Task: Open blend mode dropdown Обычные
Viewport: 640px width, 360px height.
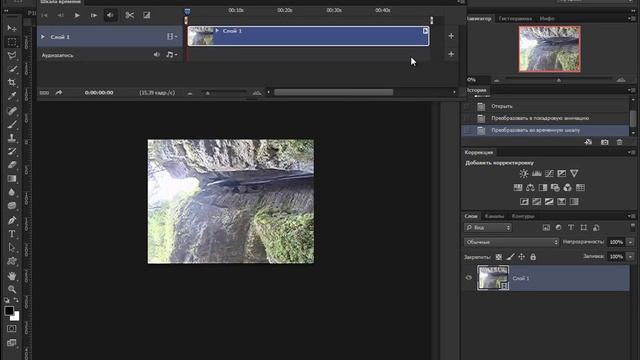Action: pyautogui.click(x=511, y=242)
